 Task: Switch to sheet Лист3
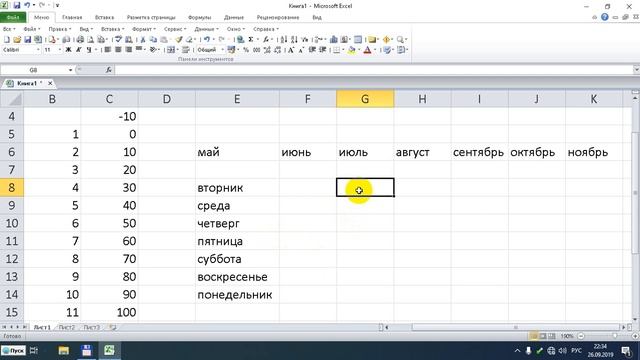coord(91,327)
